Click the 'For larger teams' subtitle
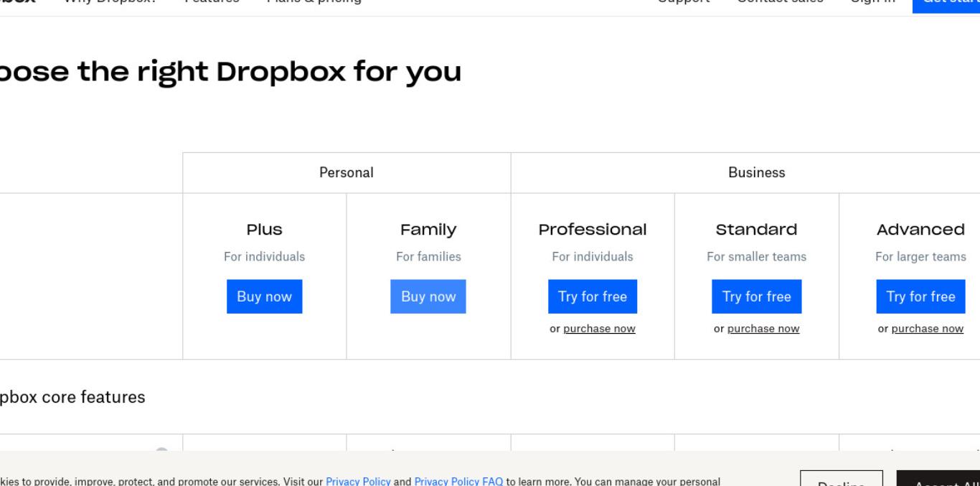980x486 pixels. pyautogui.click(x=920, y=256)
